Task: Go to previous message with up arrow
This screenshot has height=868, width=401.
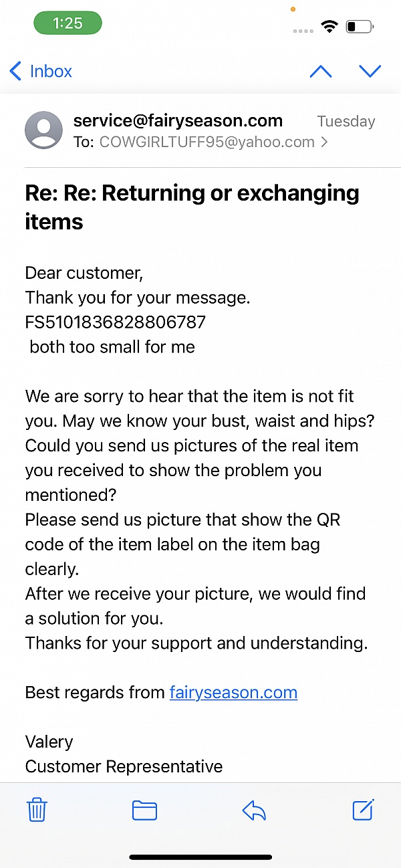Action: click(321, 72)
